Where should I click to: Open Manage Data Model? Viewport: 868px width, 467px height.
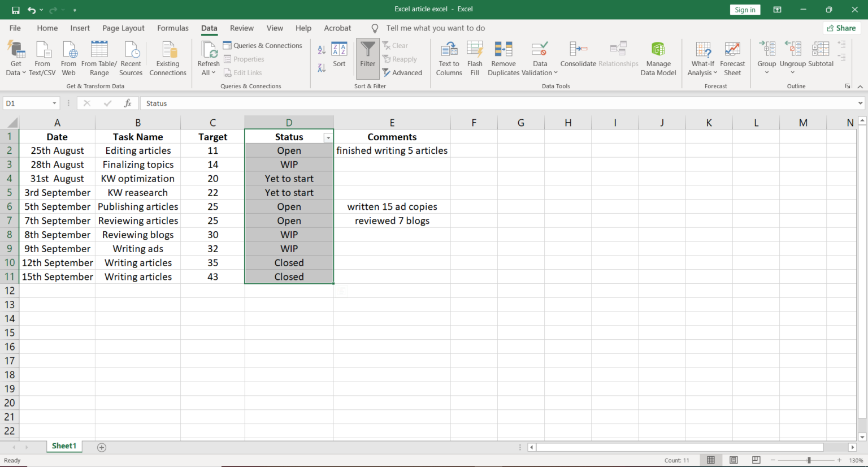658,58
